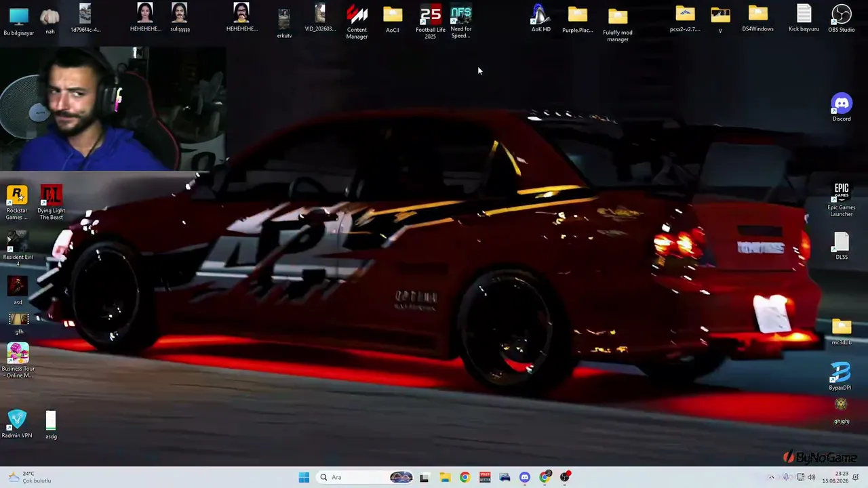Select the ghjghj desktop icon
868x488 pixels.
842,411
